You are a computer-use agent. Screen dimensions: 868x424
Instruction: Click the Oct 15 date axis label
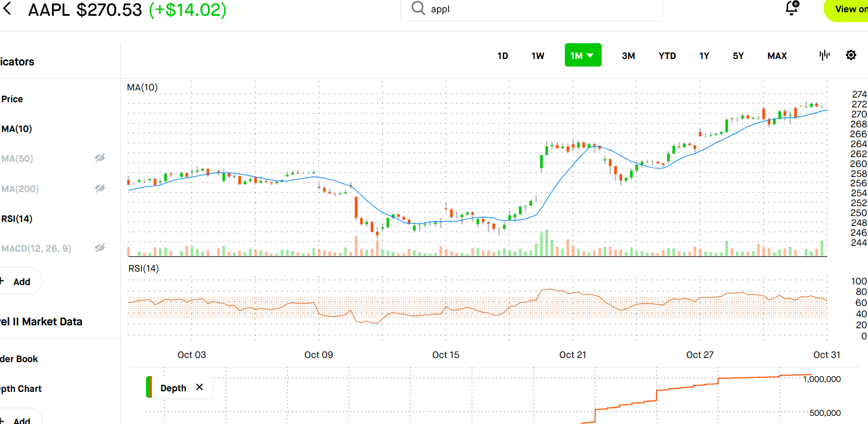pos(446,355)
